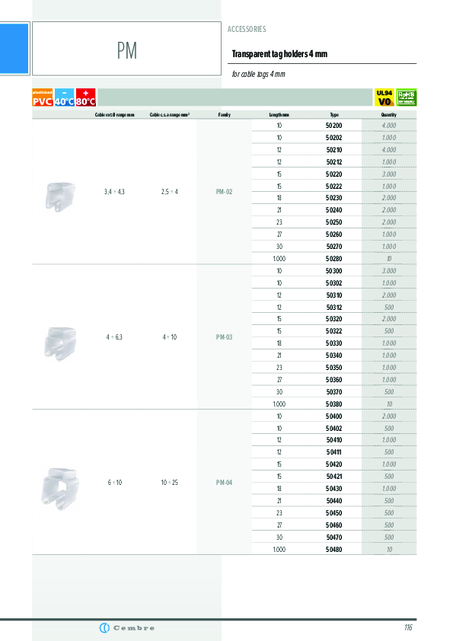Click the solid blue side tab
The image size is (453, 641).
tap(14, 48)
